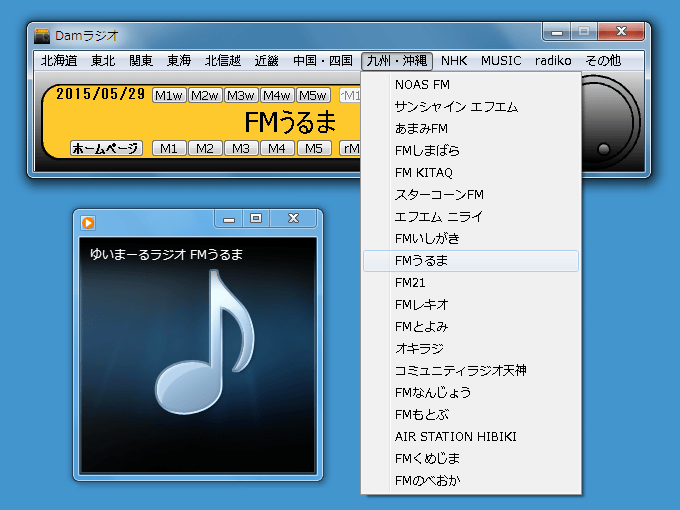Click the ホームページ button
The height and width of the screenshot is (510, 680).
(106, 148)
